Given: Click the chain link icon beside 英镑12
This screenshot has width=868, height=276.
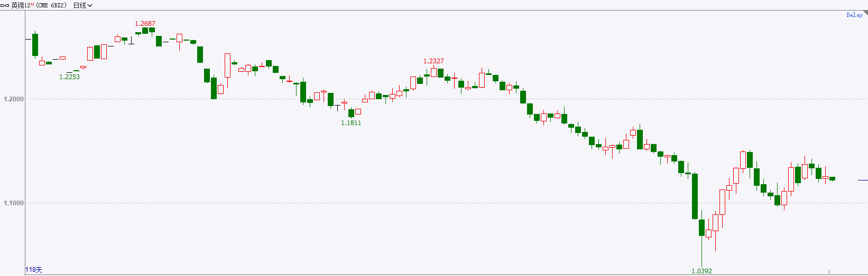Looking at the screenshot, I should pos(5,5).
